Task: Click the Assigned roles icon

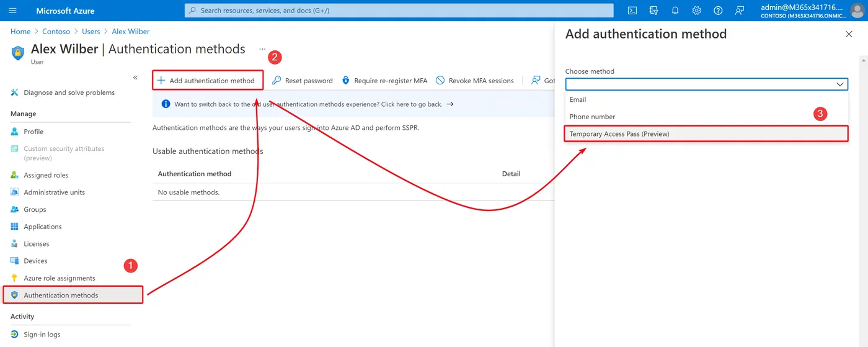Action: pyautogui.click(x=15, y=175)
